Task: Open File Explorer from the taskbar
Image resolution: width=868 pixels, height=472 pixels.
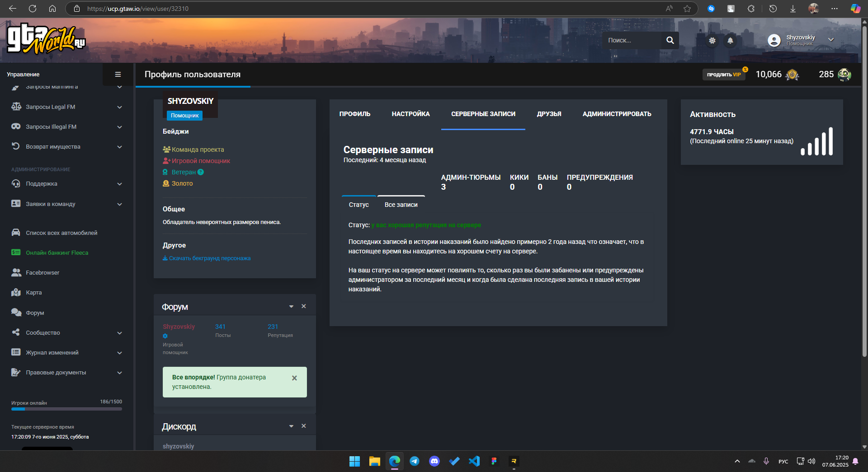Action: pos(375,461)
